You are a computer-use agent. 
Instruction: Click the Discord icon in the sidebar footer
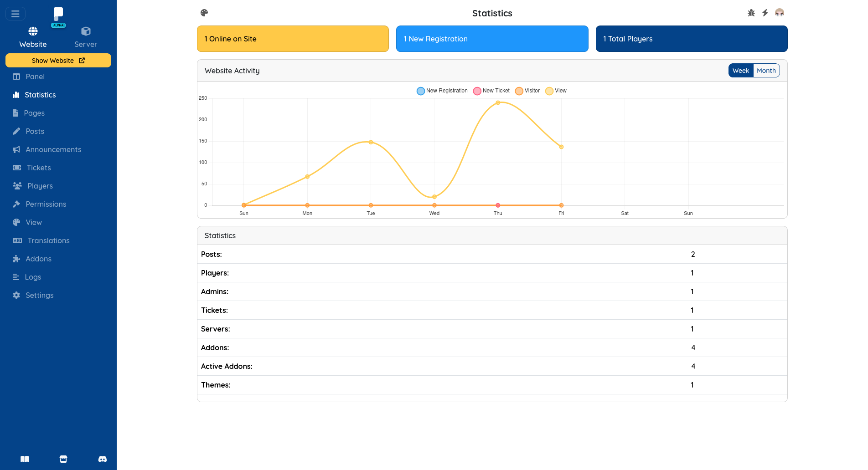pyautogui.click(x=102, y=459)
